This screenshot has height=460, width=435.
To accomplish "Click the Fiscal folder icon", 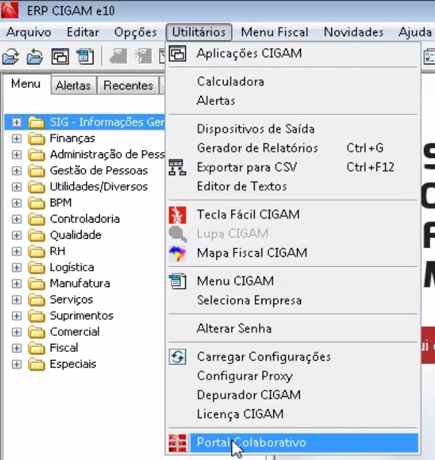I will point(37,348).
